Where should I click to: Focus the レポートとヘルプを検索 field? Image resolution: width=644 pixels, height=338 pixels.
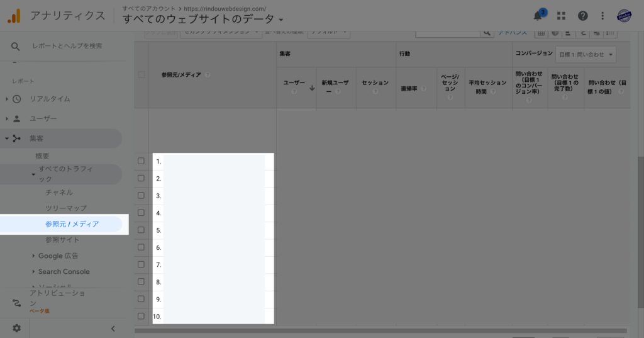67,46
